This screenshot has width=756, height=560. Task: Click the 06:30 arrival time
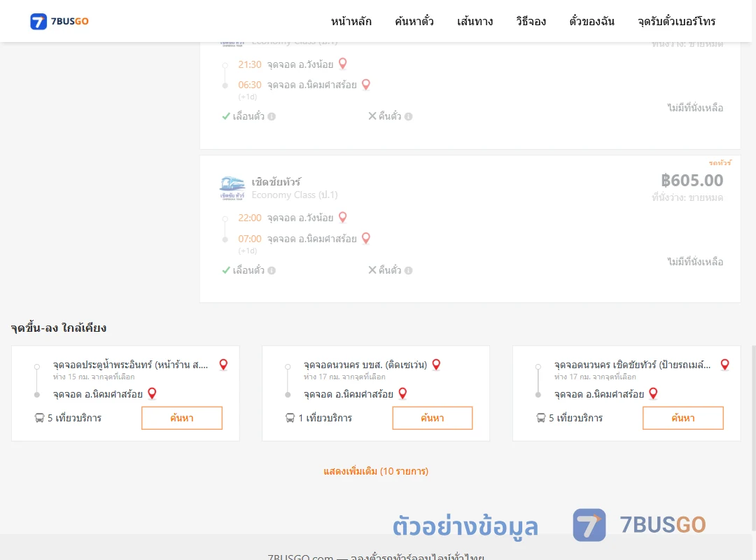coord(250,85)
